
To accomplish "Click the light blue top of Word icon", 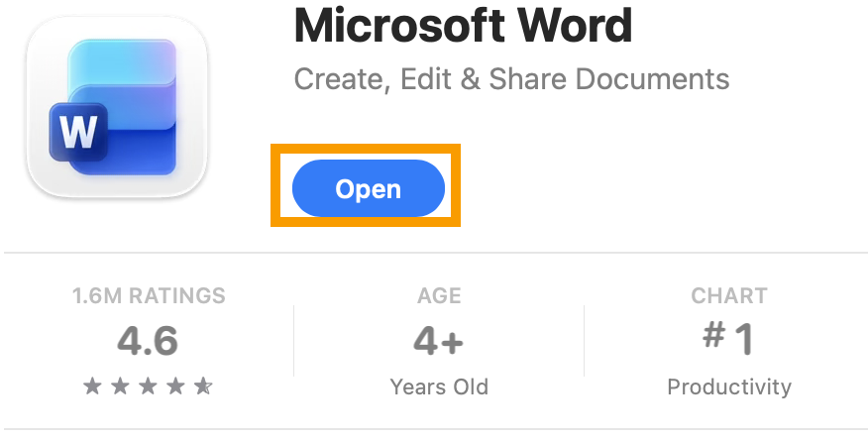I will point(121,62).
